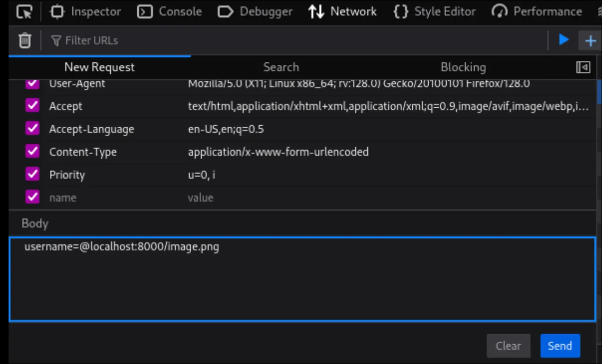
Task: Open the Performance panel
Action: [537, 11]
